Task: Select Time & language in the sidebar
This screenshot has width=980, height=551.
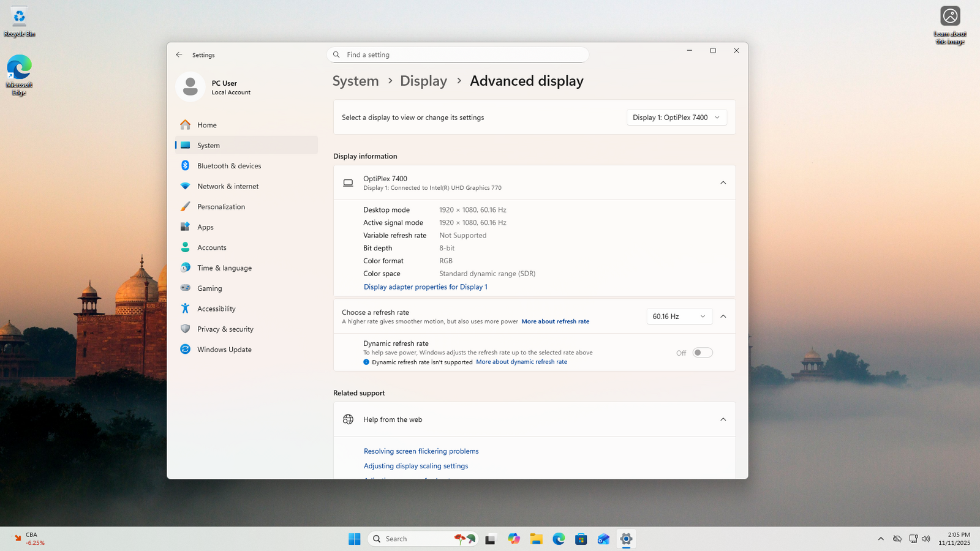Action: pos(224,268)
